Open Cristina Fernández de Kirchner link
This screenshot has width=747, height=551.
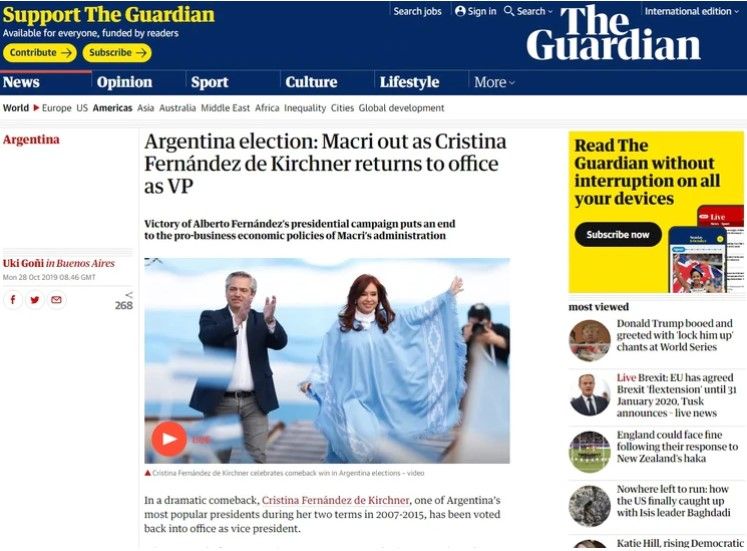coord(335,501)
